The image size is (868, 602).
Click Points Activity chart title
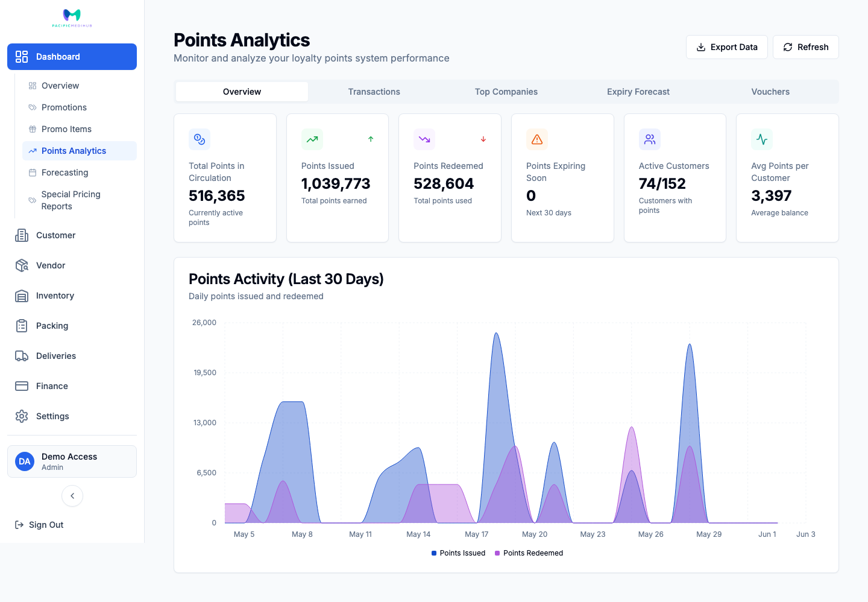286,279
